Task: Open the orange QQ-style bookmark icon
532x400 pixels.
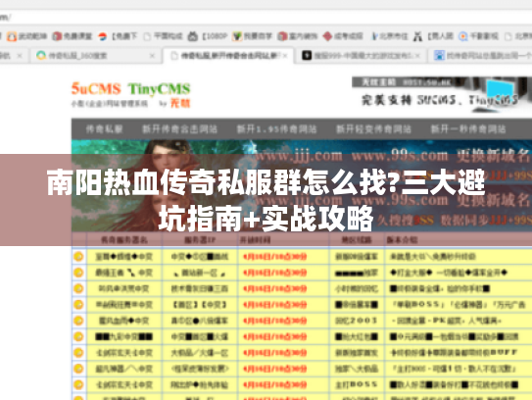Action: (12, 36)
